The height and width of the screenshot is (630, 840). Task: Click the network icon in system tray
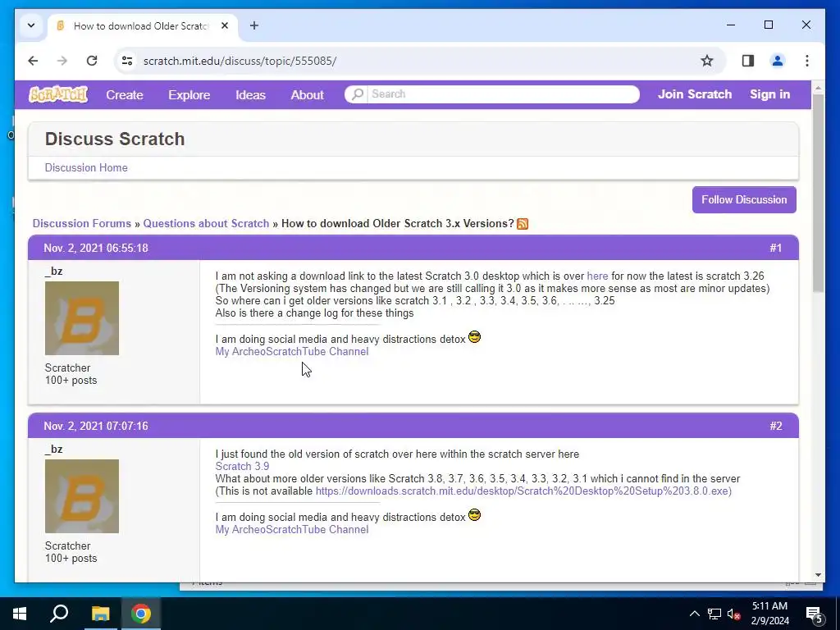click(714, 614)
